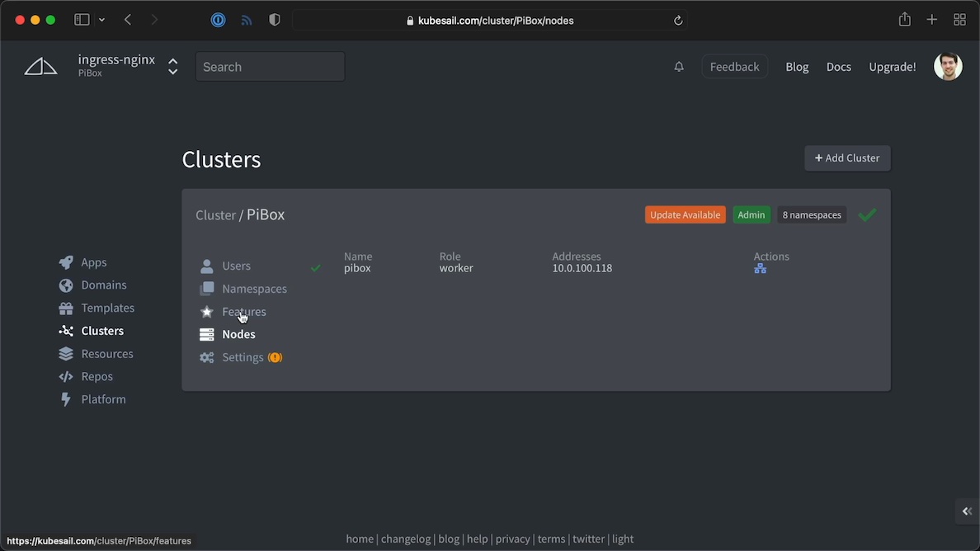The height and width of the screenshot is (551, 980).
Task: Click the pibox node green checkmark
Action: coord(316,267)
